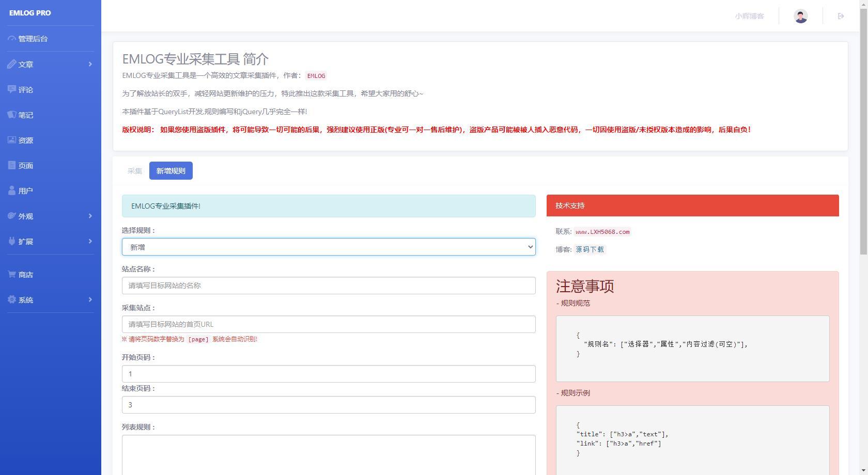Open the 选择规则 dropdown showing 新增
This screenshot has width=868, height=475.
[x=329, y=247]
